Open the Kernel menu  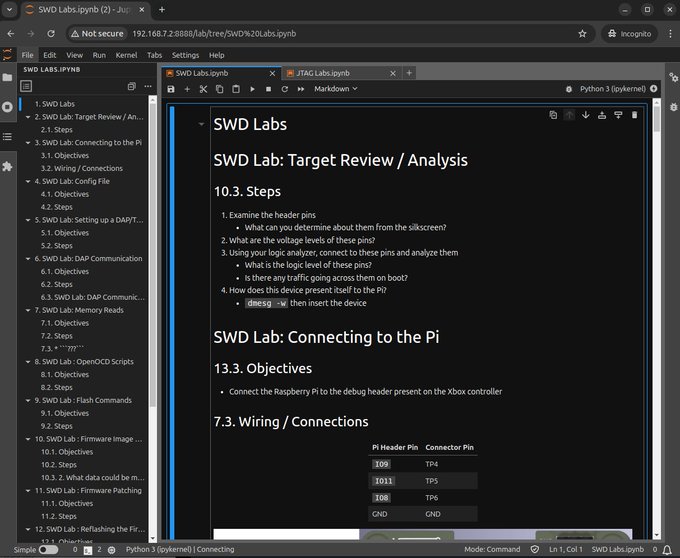coord(126,55)
